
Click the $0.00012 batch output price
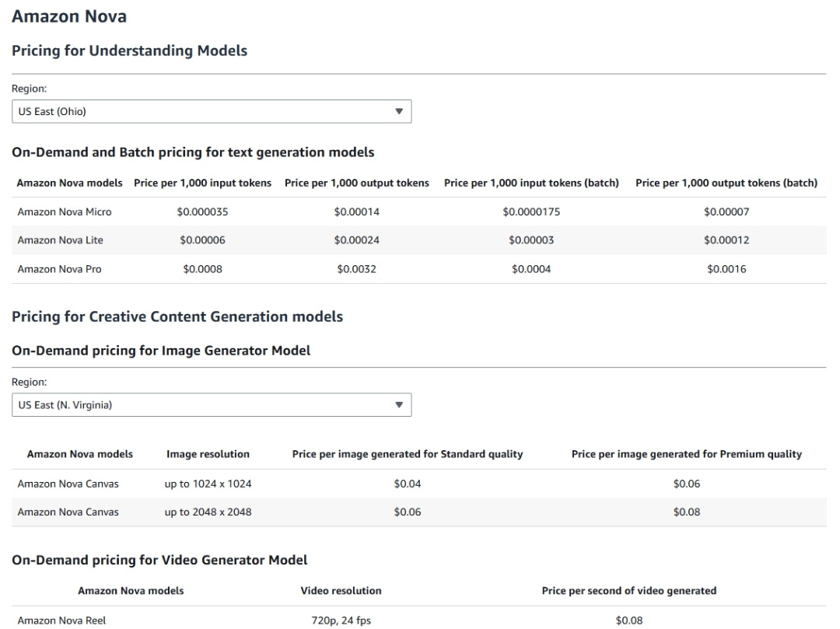(x=726, y=240)
